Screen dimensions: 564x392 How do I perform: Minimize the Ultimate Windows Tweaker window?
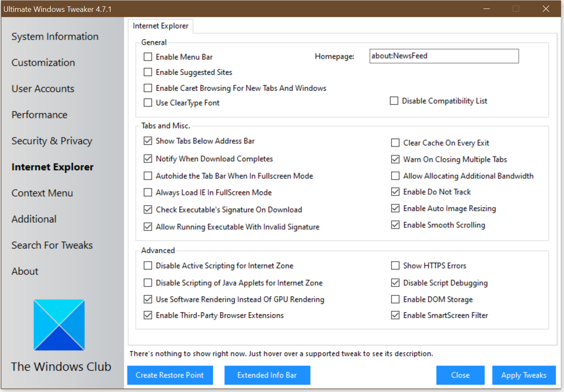pos(486,9)
